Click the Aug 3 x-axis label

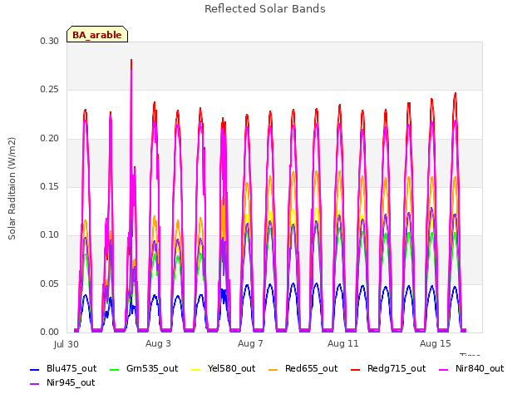click(158, 343)
